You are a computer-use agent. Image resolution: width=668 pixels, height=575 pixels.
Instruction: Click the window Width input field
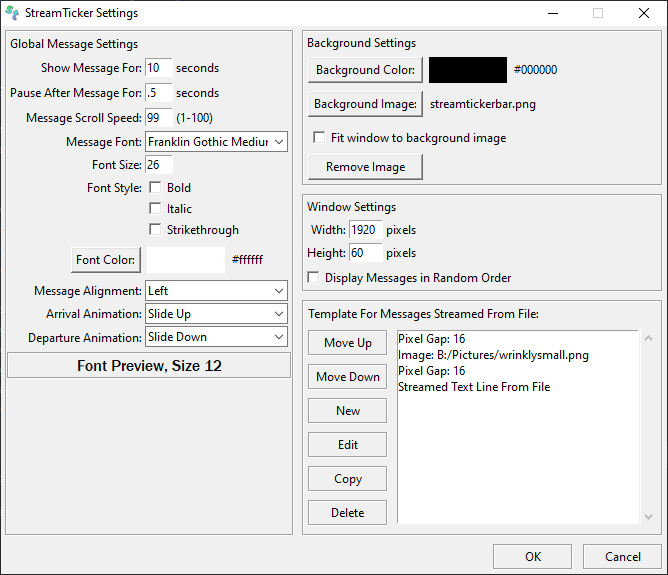(x=366, y=230)
